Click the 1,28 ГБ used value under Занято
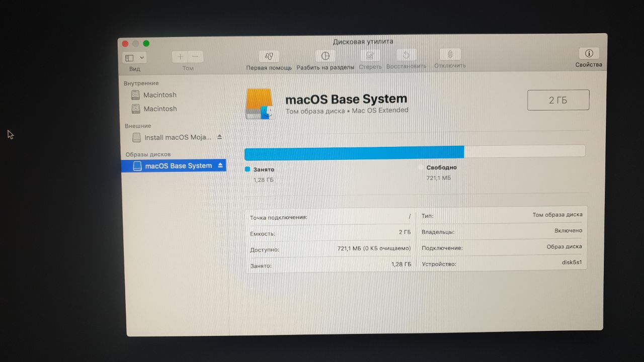 264,179
